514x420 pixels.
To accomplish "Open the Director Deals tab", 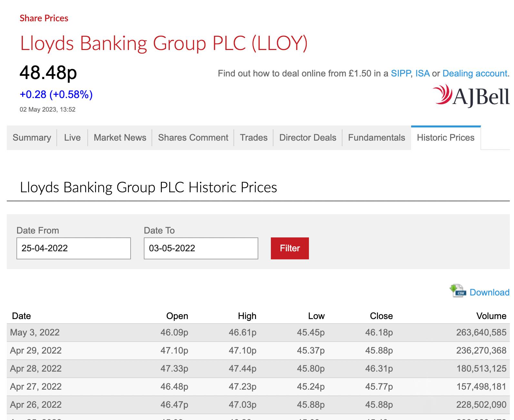I will 308,138.
